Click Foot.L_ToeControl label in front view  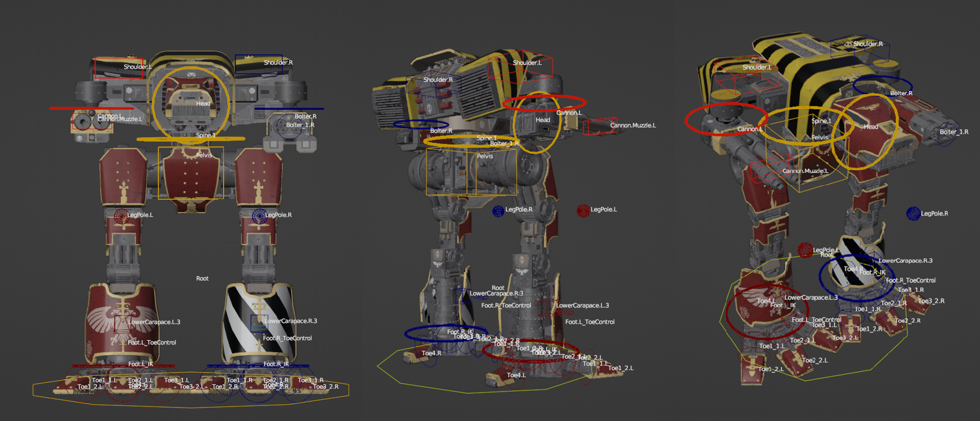pyautogui.click(x=152, y=342)
